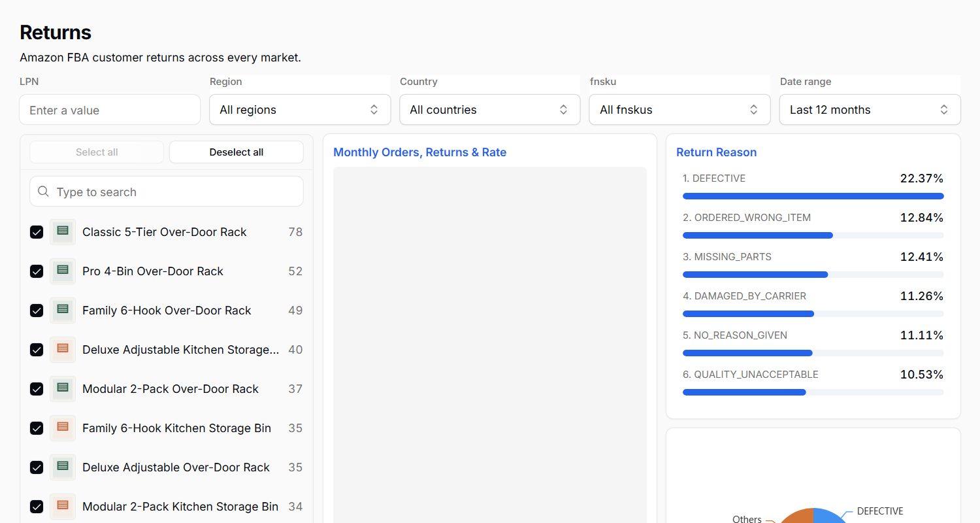The image size is (980, 523).
Task: Click the Pro 4-Bin Over-Door Rack product icon
Action: pos(63,271)
